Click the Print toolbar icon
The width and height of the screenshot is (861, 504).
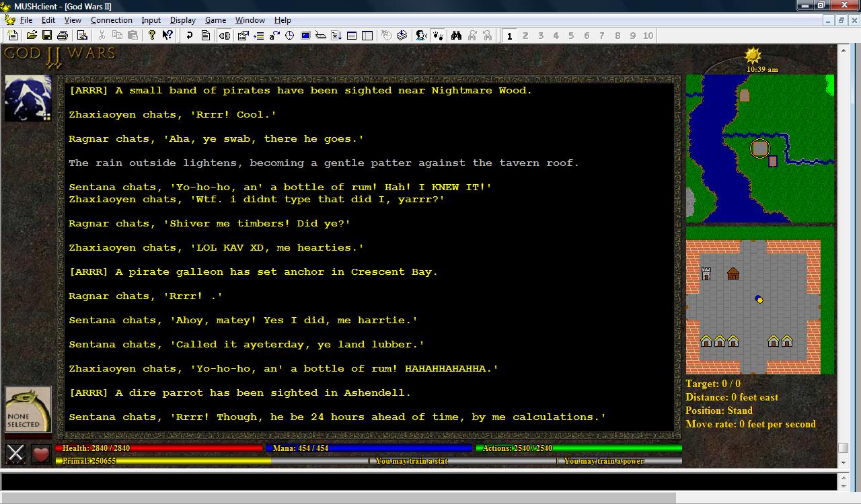[x=63, y=36]
